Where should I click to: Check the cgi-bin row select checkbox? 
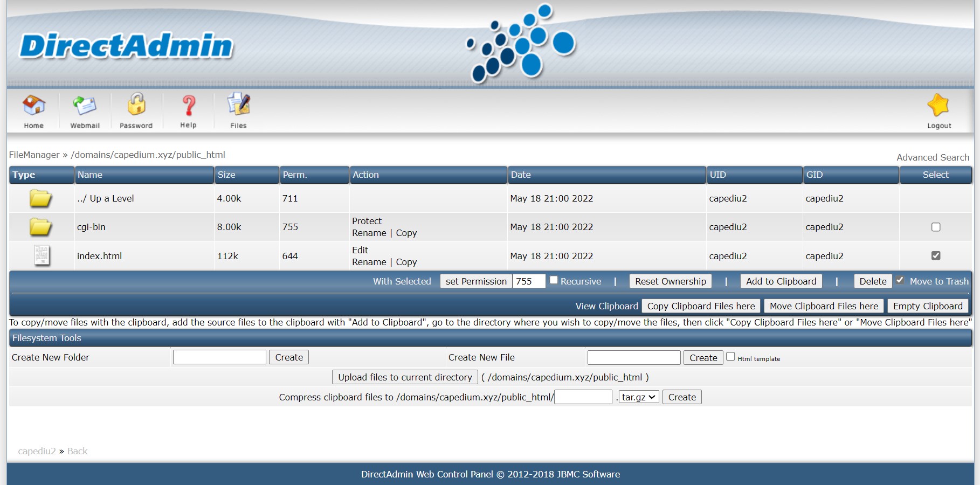pos(936,227)
